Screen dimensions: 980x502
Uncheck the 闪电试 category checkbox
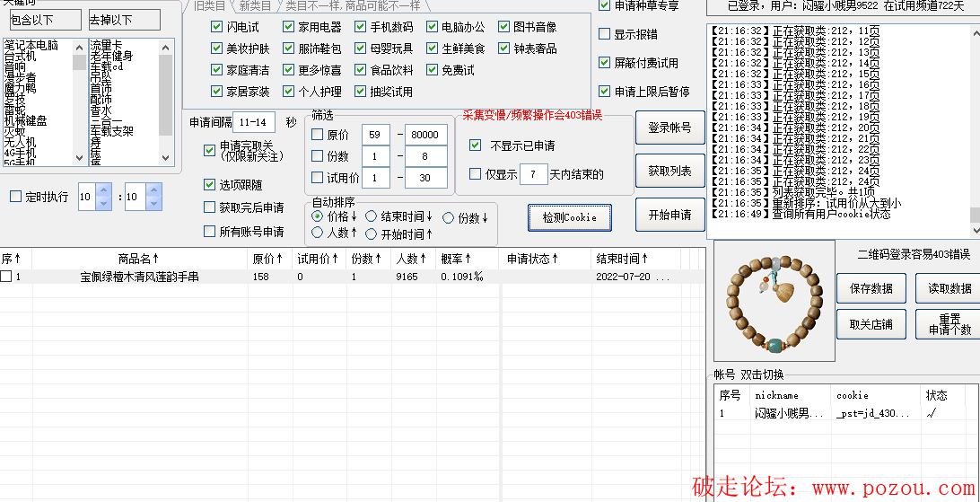[217, 27]
